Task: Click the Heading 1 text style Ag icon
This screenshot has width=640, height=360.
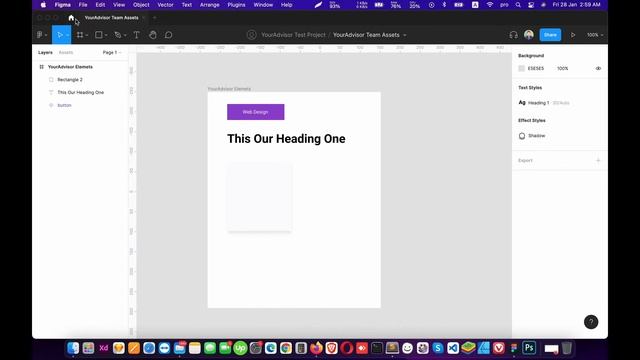Action: 522,103
